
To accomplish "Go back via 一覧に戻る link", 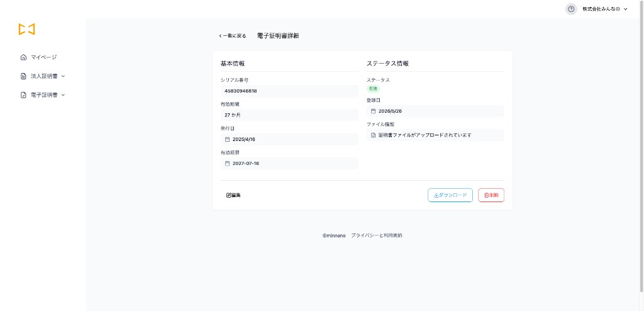I will (233, 37).
